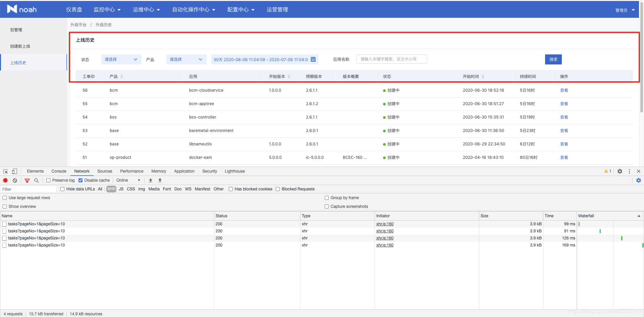Expand 监控中心 menu
The width and height of the screenshot is (644, 317).
107,10
